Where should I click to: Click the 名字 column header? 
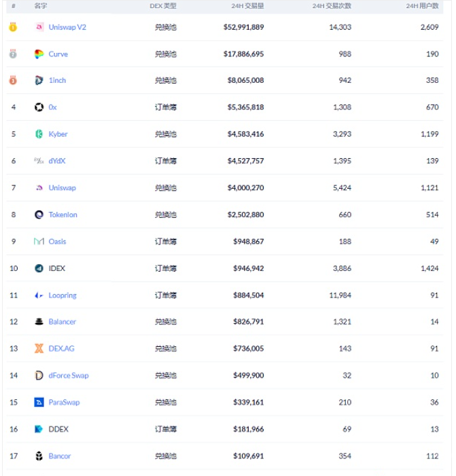[x=41, y=5]
